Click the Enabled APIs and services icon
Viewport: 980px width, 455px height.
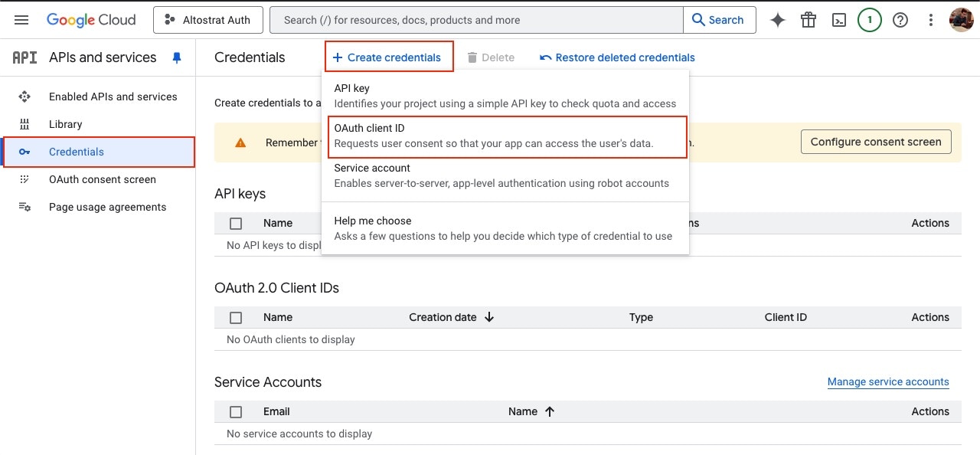click(x=24, y=97)
